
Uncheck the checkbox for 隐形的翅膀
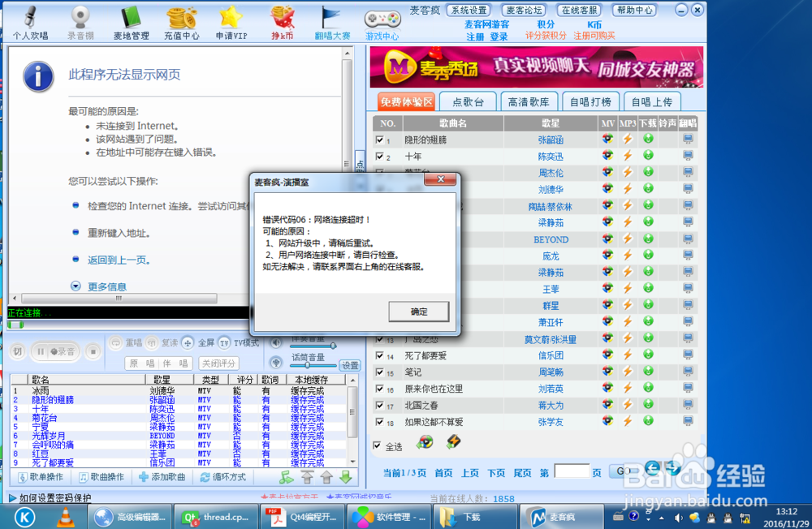point(379,140)
